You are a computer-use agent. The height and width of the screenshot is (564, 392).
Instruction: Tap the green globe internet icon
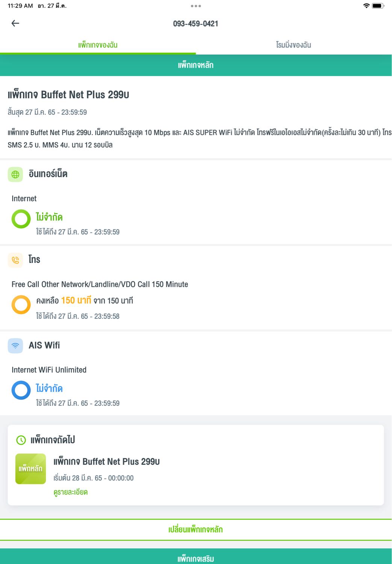pyautogui.click(x=15, y=174)
